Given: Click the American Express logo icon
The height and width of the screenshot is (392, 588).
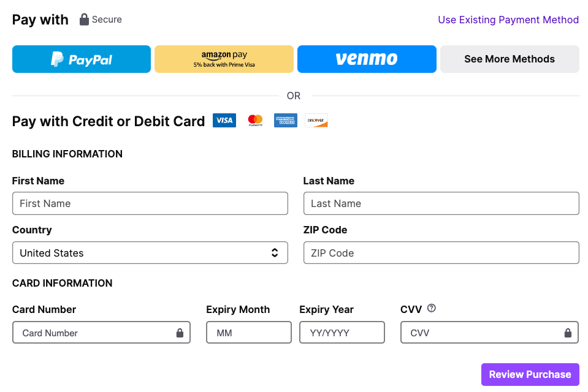Looking at the screenshot, I should 286,121.
